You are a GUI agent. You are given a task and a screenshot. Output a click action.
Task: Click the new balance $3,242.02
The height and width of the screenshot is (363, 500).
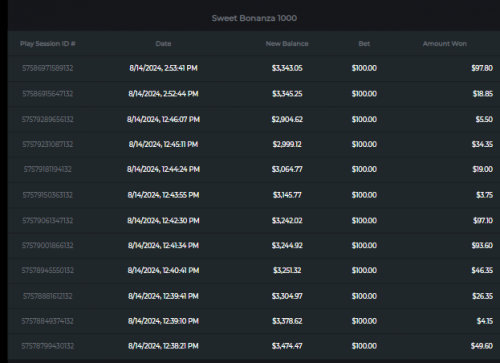click(287, 221)
